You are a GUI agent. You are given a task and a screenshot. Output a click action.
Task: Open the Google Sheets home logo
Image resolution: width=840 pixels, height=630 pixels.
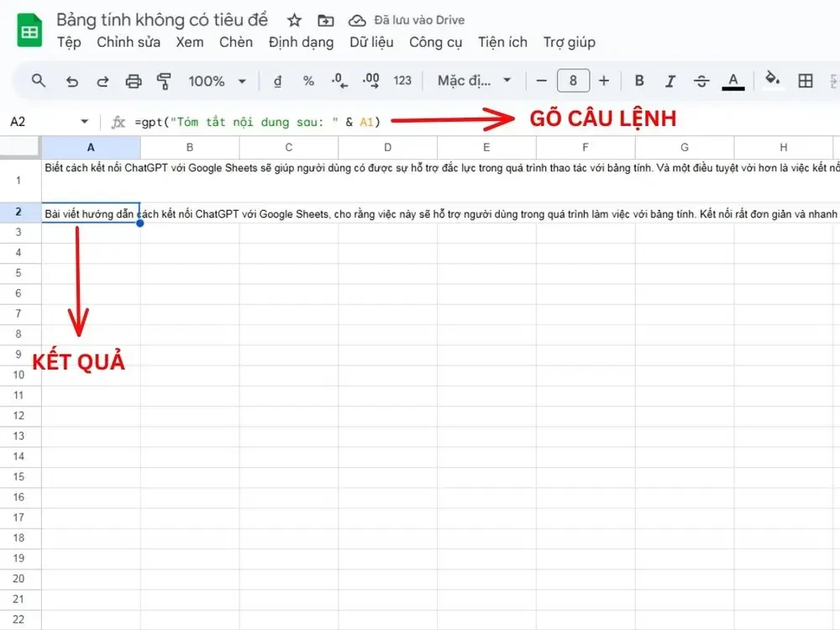(29, 31)
